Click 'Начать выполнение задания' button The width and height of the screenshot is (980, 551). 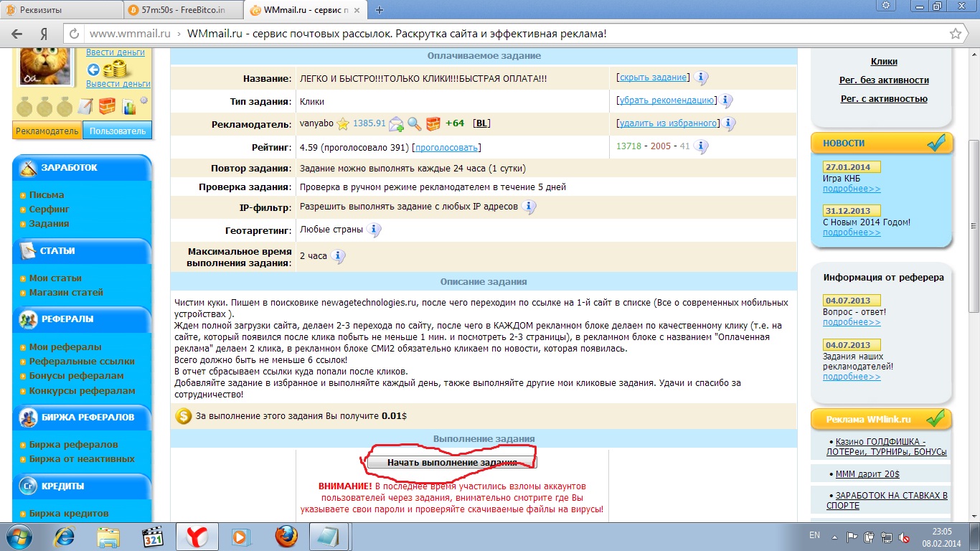[x=452, y=462]
